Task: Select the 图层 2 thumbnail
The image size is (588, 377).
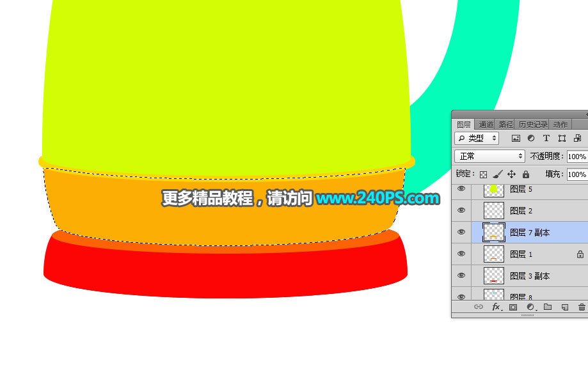Action: [494, 210]
